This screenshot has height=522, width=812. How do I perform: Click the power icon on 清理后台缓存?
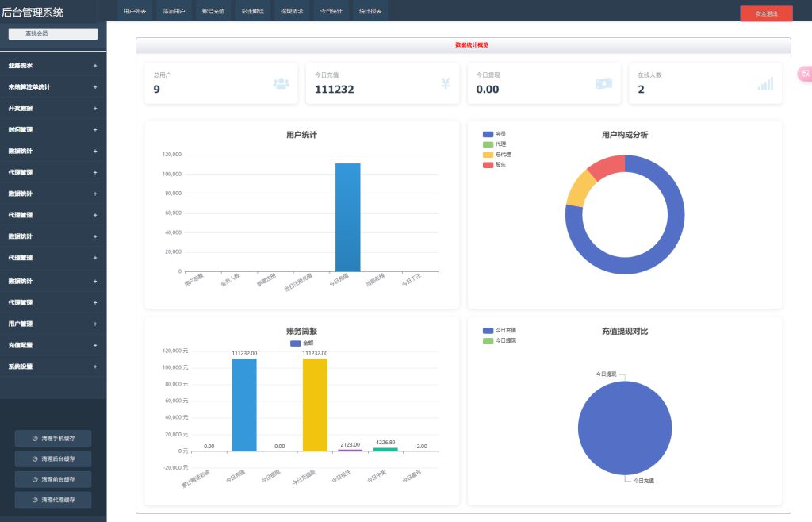click(x=35, y=459)
